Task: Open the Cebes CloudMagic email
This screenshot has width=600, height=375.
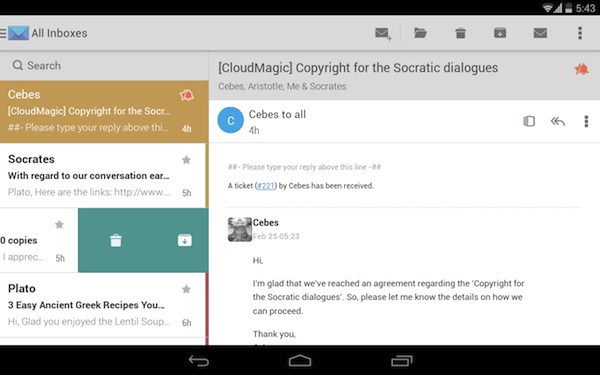Action: click(x=104, y=111)
